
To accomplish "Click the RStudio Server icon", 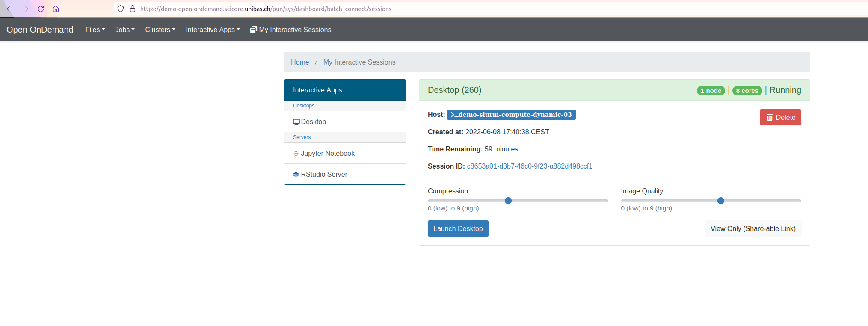I will pyautogui.click(x=296, y=175).
